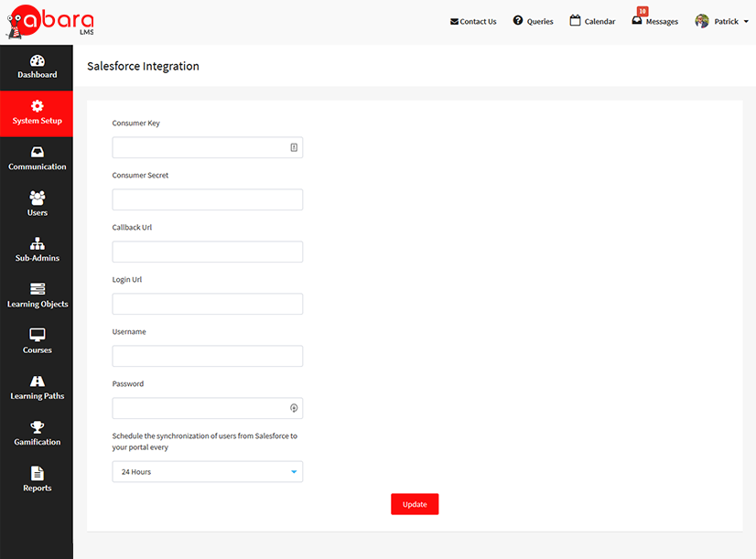
Task: Click the Patrick username label
Action: coord(726,22)
